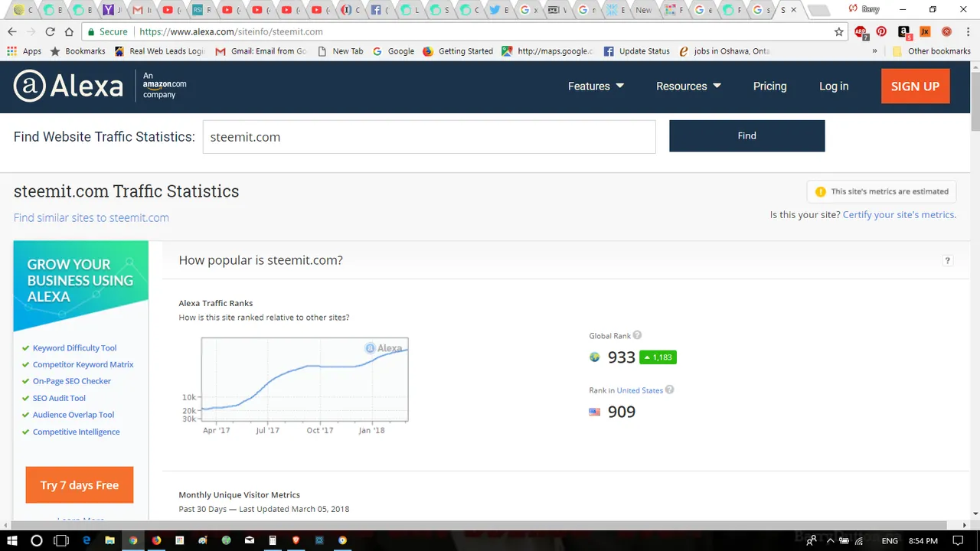Open the Update Status Facebook bookmark
Screen dimensions: 980x551
click(636, 51)
